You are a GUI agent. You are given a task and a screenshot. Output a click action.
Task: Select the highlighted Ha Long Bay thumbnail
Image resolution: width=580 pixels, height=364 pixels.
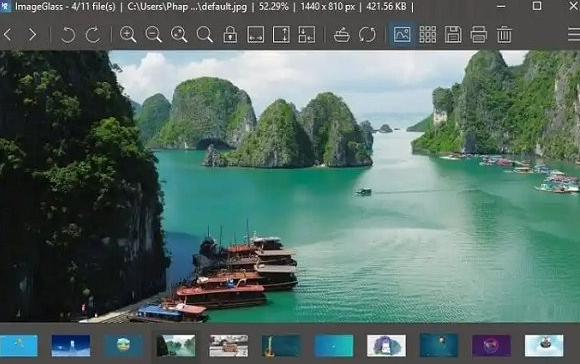coord(176,346)
